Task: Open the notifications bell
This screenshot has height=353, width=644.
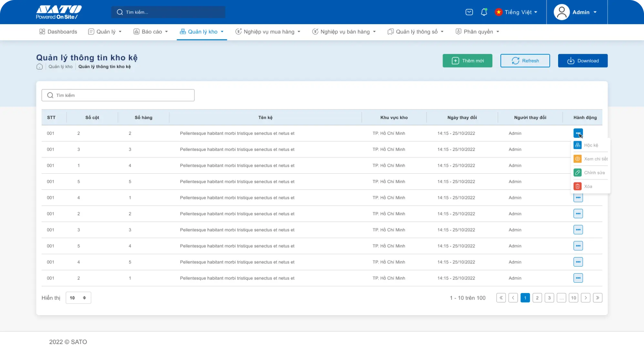Action: pos(484,12)
